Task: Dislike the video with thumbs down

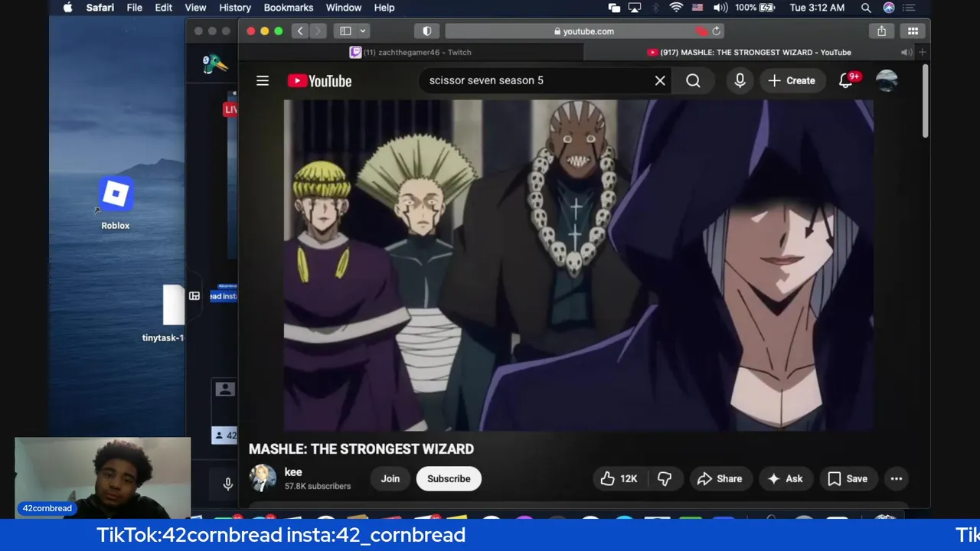Action: 665,478
